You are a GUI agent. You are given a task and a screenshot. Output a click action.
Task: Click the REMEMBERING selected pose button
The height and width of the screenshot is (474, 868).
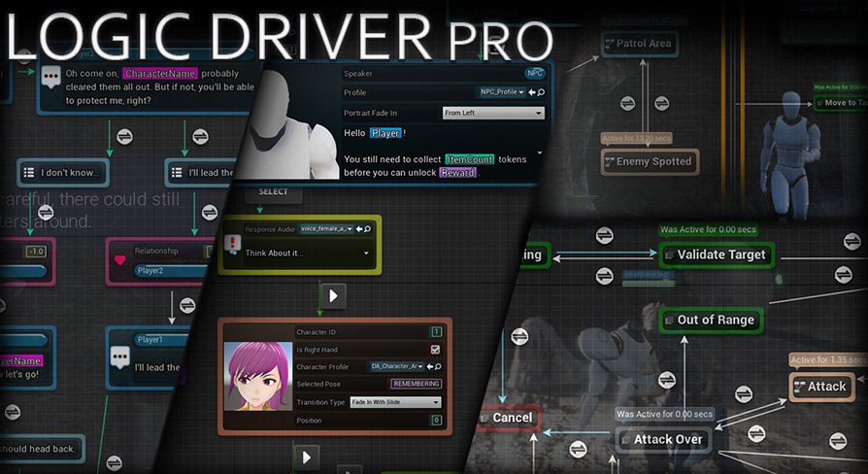coord(416,384)
